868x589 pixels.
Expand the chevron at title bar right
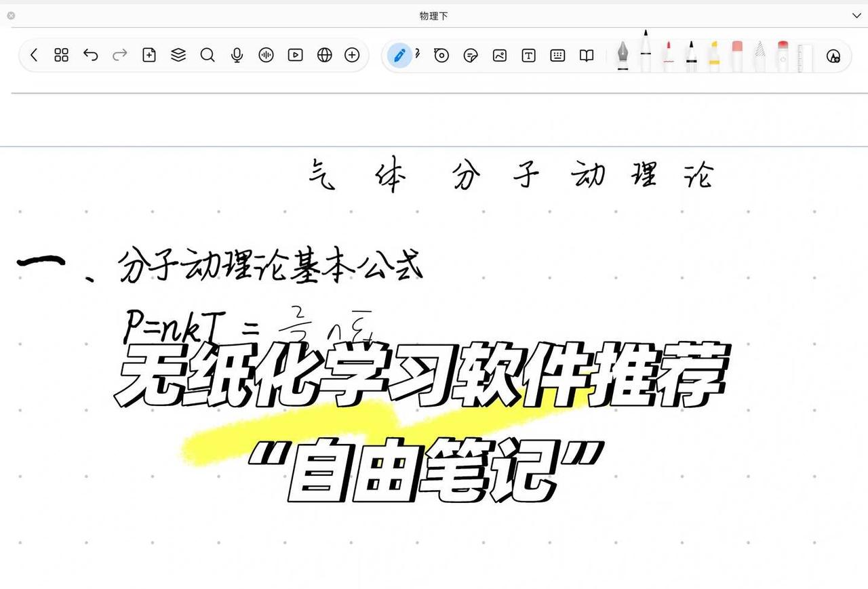[x=856, y=15]
